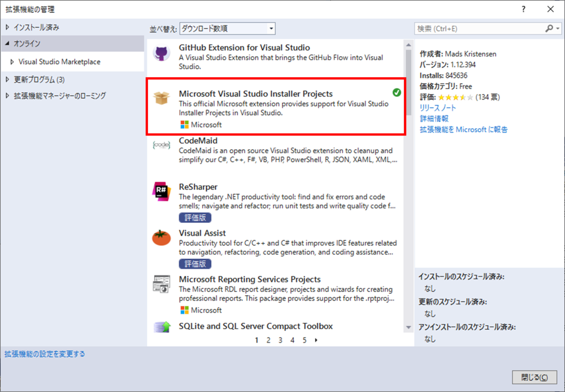Click the rating stars
This screenshot has height=392, width=565.
[455, 97]
